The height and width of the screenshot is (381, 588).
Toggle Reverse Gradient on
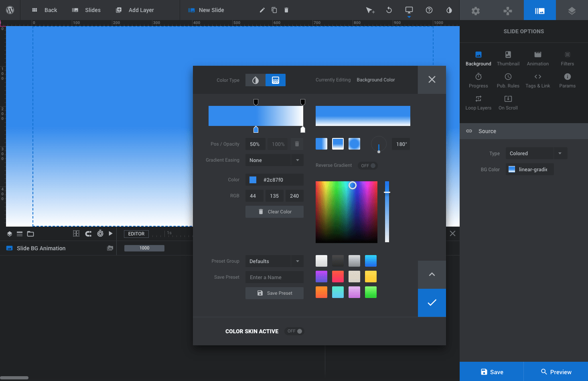pos(367,165)
